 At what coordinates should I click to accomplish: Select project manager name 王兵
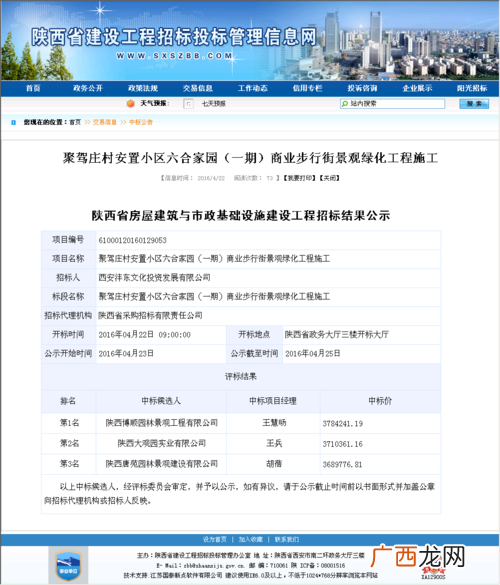(274, 443)
